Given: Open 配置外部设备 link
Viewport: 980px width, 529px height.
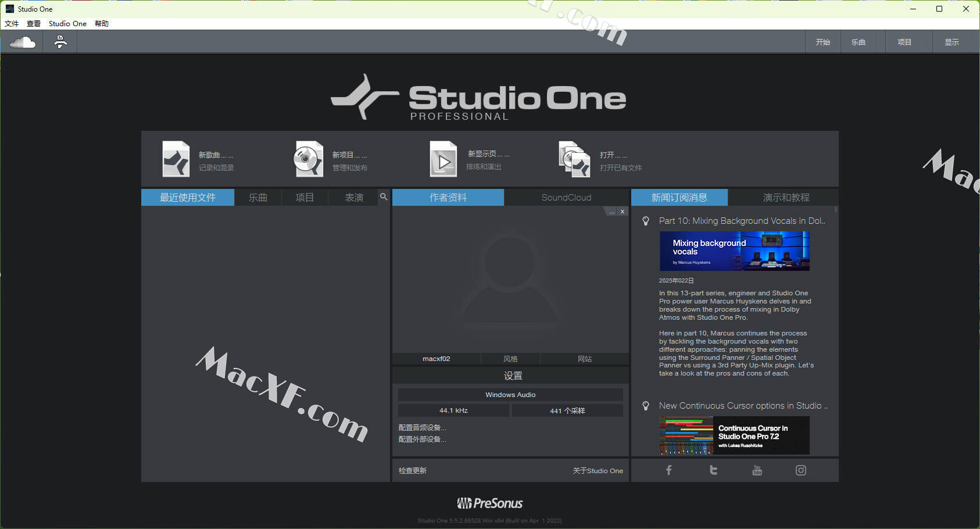Looking at the screenshot, I should (x=422, y=439).
